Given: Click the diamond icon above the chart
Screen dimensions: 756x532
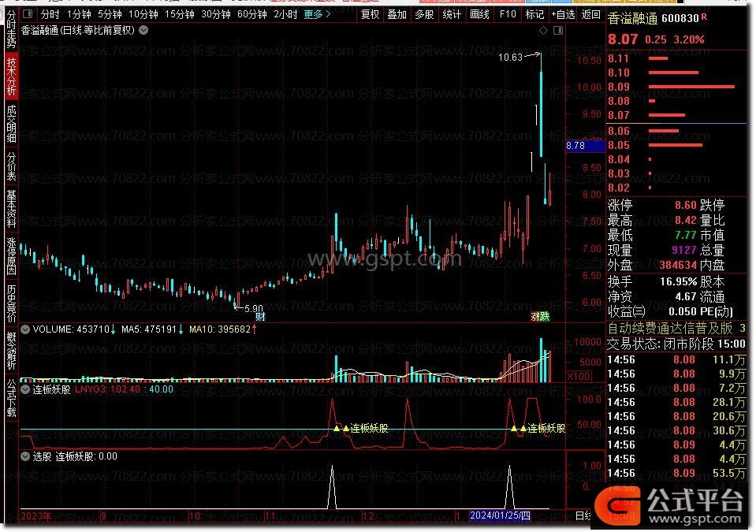Looking at the screenshot, I should [x=543, y=31].
